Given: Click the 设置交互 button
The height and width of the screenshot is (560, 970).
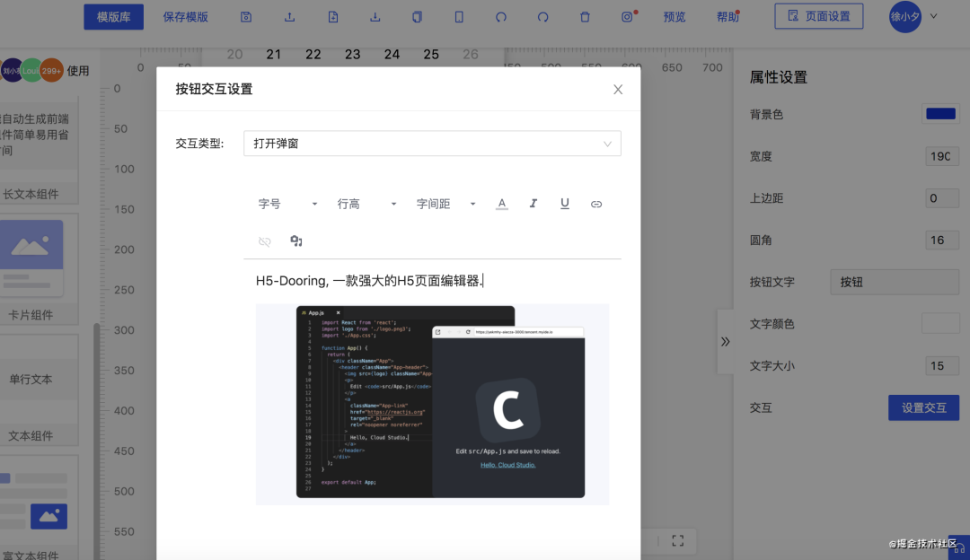Looking at the screenshot, I should click(923, 407).
